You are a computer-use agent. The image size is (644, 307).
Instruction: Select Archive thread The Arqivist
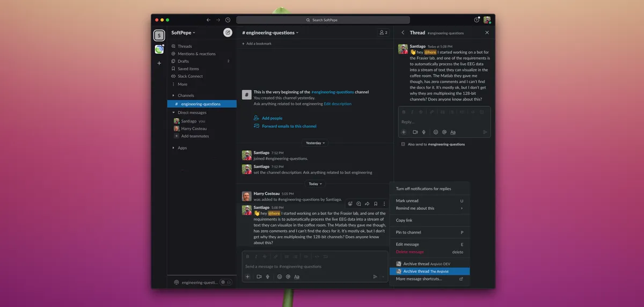pyautogui.click(x=429, y=271)
